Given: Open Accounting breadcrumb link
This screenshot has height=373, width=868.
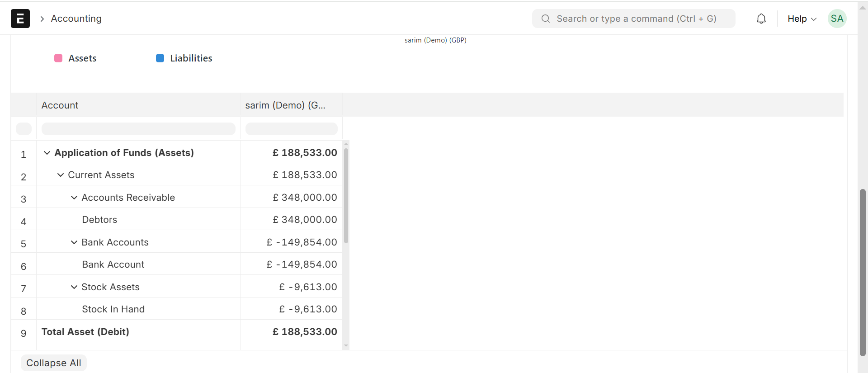Looking at the screenshot, I should click(x=76, y=19).
